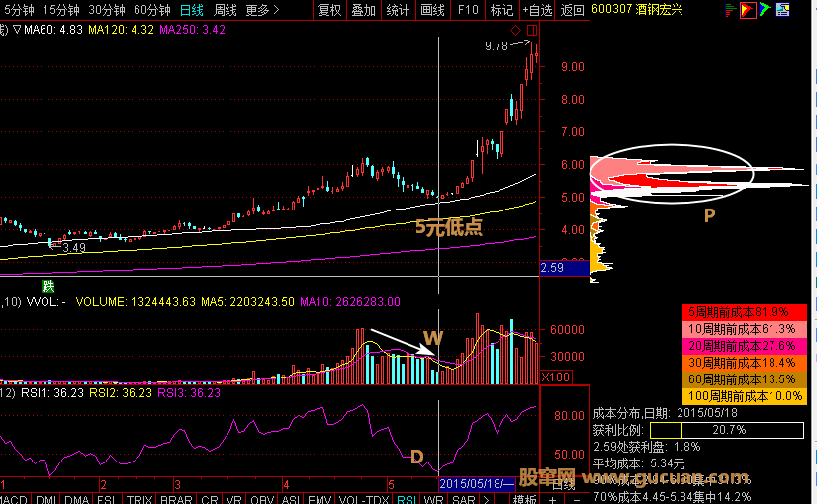Viewport: 817px width, 504px height.
Task: Click the 平均成本: 5.34元 text
Action: 639,463
